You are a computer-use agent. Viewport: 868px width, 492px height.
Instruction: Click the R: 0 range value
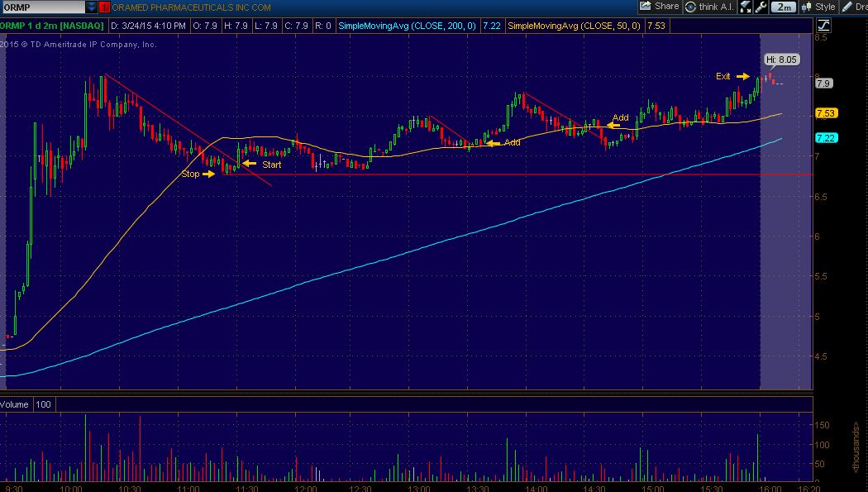pos(322,26)
